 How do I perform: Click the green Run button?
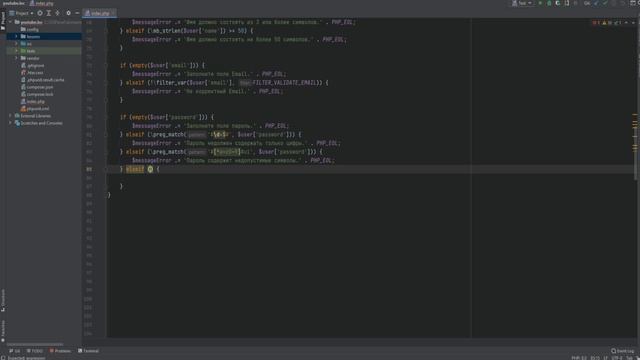[x=540, y=3]
